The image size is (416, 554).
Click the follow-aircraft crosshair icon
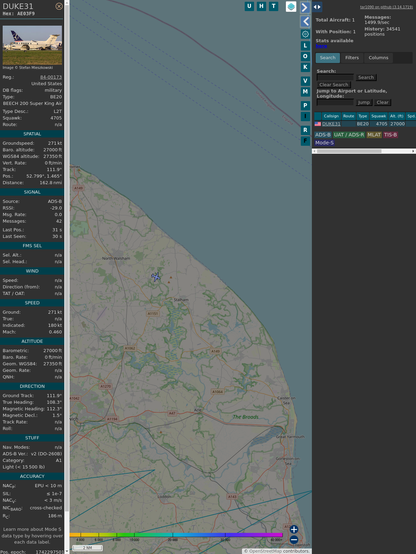[x=305, y=34]
